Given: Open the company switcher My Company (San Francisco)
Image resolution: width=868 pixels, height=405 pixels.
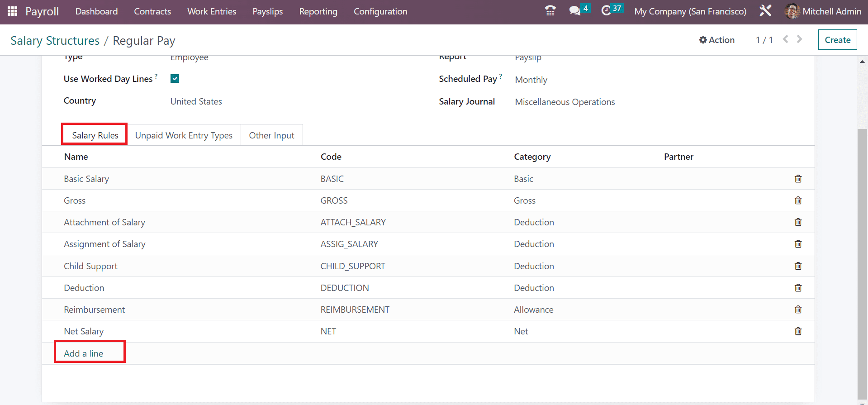Looking at the screenshot, I should (x=690, y=11).
